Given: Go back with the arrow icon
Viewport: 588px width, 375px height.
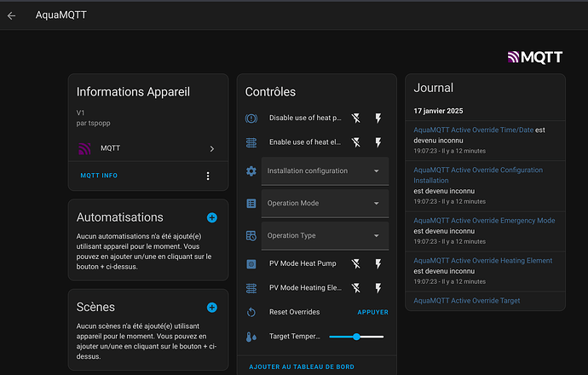Looking at the screenshot, I should [x=12, y=15].
